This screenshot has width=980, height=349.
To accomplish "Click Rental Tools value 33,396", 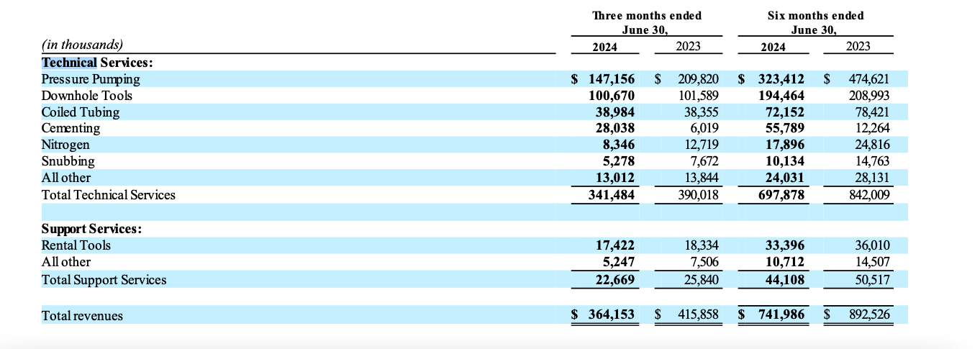I will 784,245.
